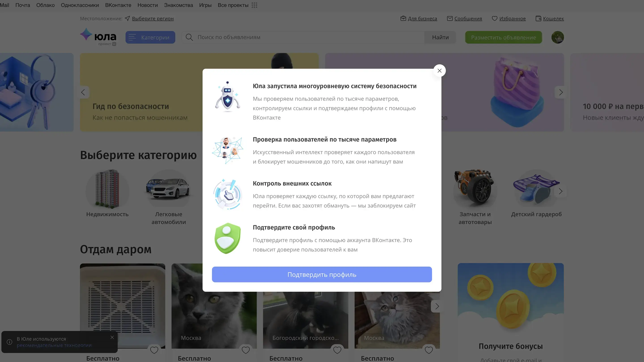Open Избранное favorites link

tap(512, 19)
